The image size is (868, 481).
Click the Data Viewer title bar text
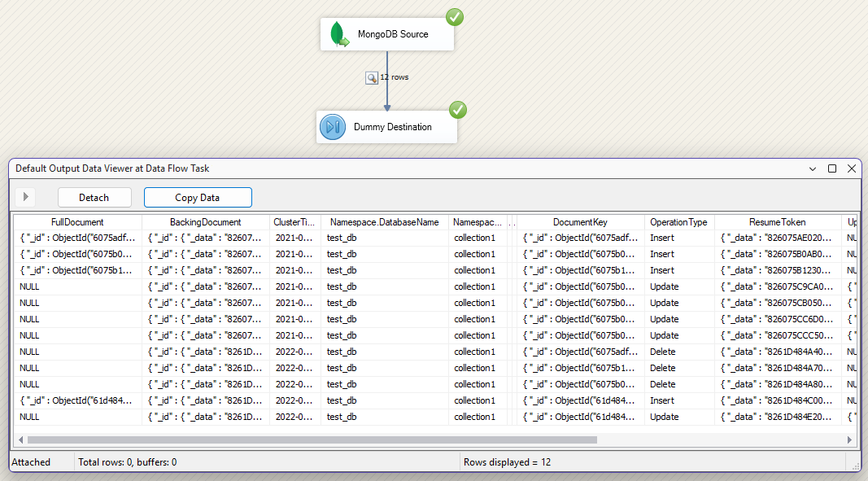[x=112, y=168]
